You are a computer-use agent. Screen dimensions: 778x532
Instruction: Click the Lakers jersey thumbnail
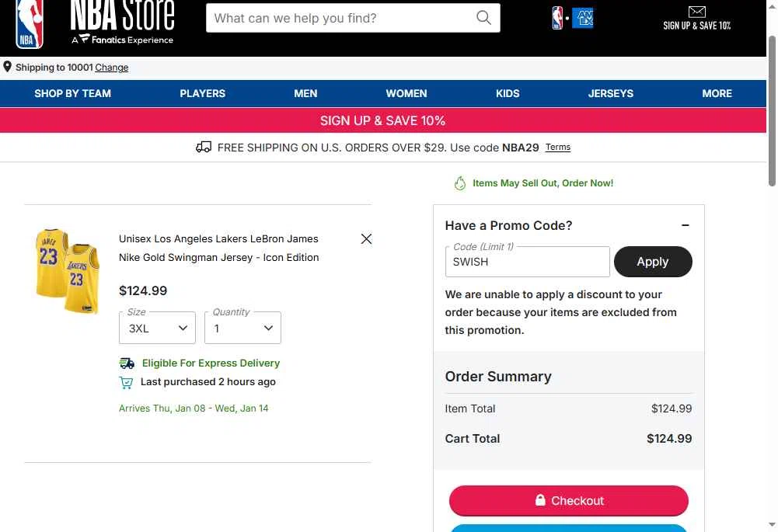pos(68,271)
